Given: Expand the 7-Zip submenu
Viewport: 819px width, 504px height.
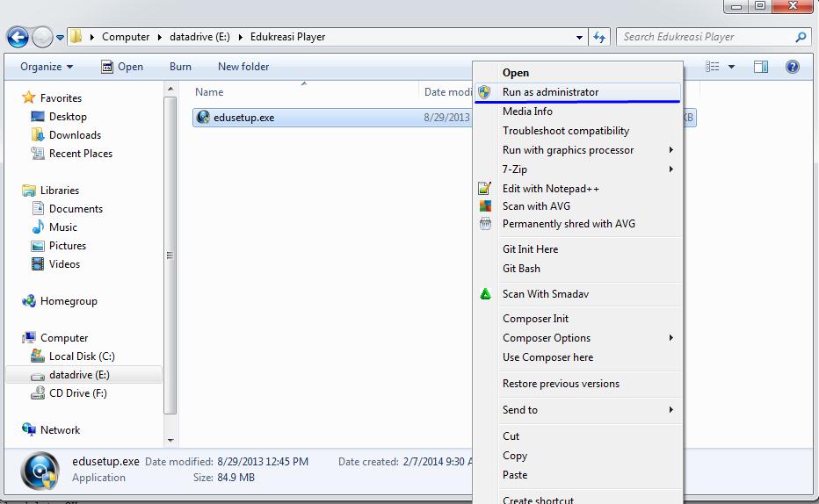Looking at the screenshot, I should [577, 169].
